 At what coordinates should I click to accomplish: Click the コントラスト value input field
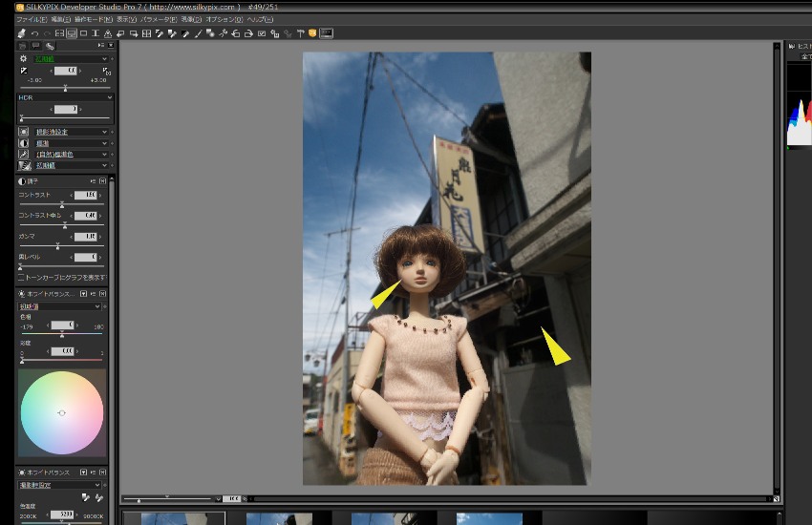(x=88, y=195)
